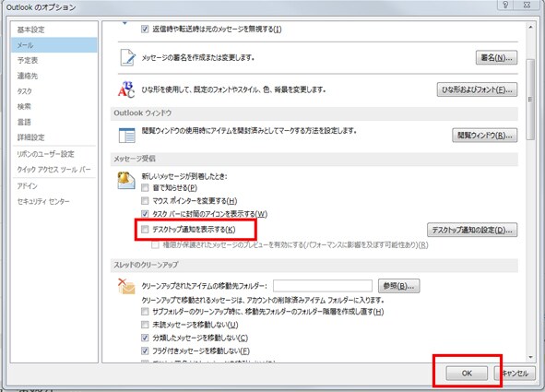The height and width of the screenshot is (392, 545).
Task: Close the Outlook options dialog
Action: (527, 5)
